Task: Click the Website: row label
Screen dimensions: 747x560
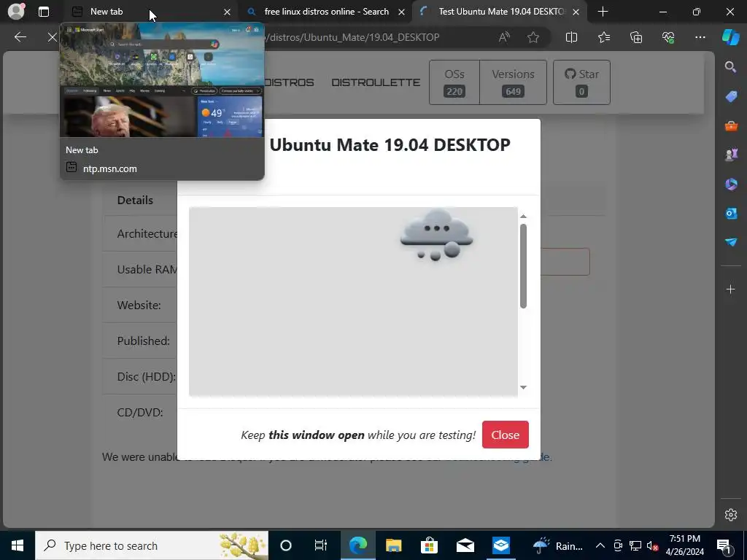Action: (x=139, y=305)
